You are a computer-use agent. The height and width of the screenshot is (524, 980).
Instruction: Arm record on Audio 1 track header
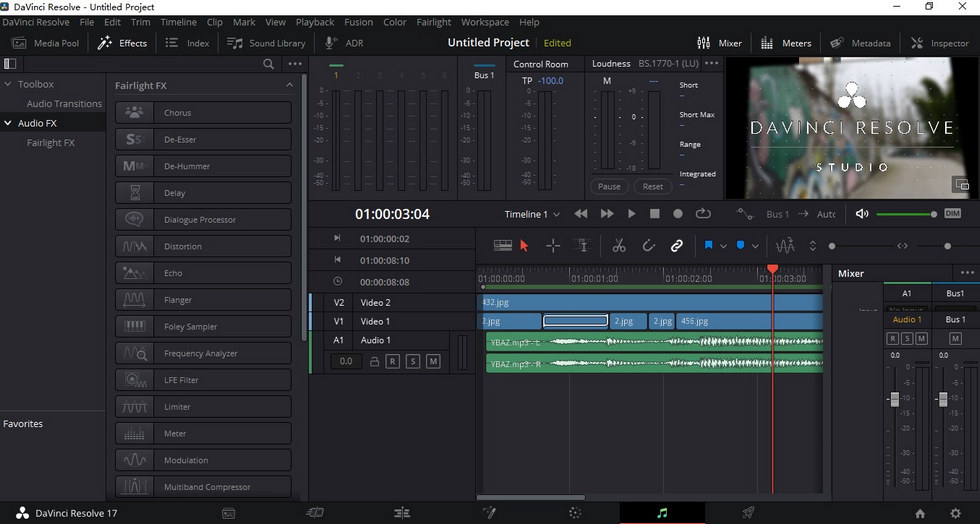click(392, 361)
